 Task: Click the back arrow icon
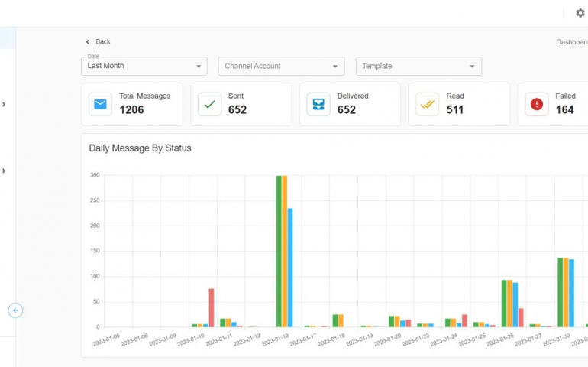[x=88, y=42]
